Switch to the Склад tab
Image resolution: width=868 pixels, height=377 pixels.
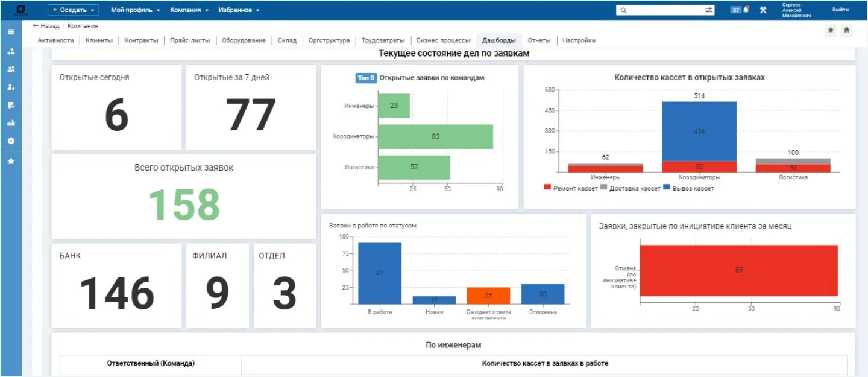coord(287,40)
